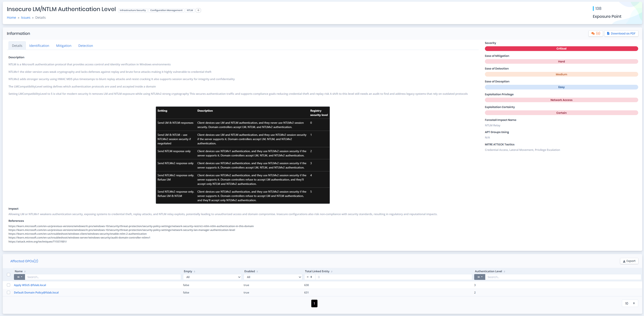Image resolution: width=644 pixels, height=316 pixels.
Task: Open the Empty column All dropdown
Action: coord(212,277)
